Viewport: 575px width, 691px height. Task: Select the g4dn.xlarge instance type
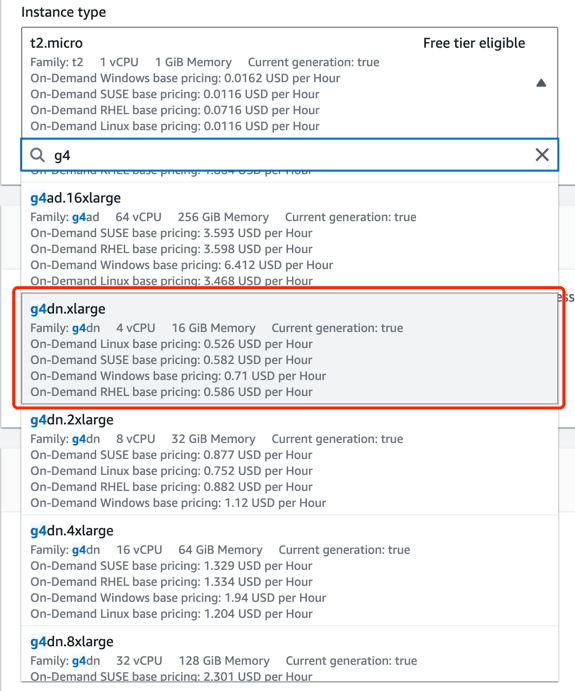pyautogui.click(x=289, y=349)
